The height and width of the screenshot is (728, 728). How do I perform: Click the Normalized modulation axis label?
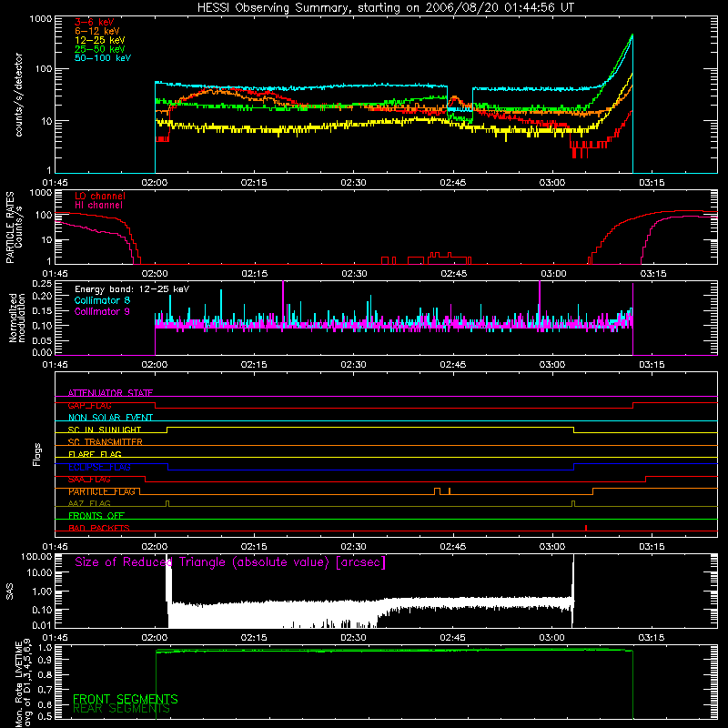pyautogui.click(x=17, y=318)
